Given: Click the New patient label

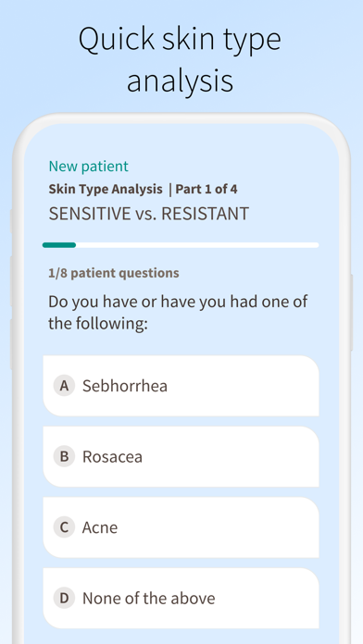Looking at the screenshot, I should click(88, 167).
